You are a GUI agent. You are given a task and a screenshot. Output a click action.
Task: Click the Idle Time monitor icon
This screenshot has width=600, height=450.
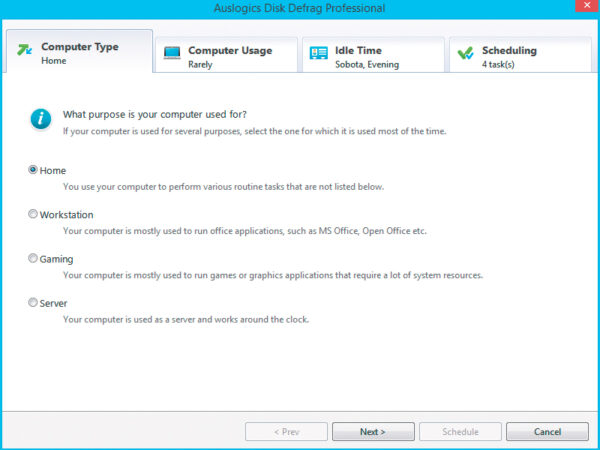(x=319, y=53)
